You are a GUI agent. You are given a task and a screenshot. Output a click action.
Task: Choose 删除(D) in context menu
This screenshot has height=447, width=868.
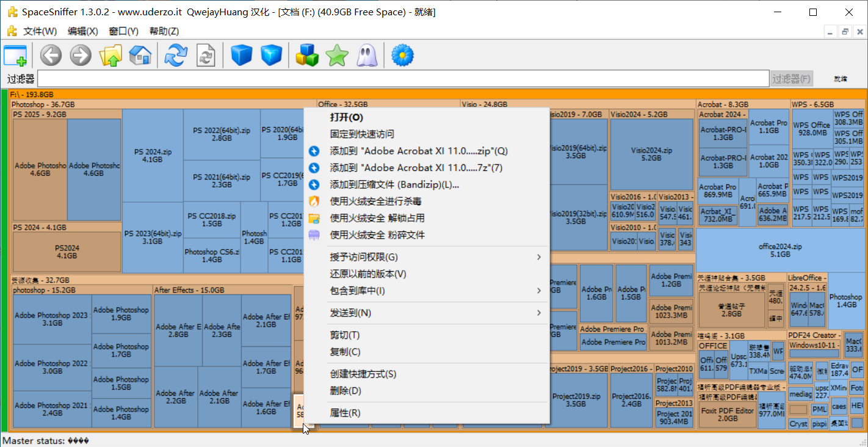pos(427,391)
